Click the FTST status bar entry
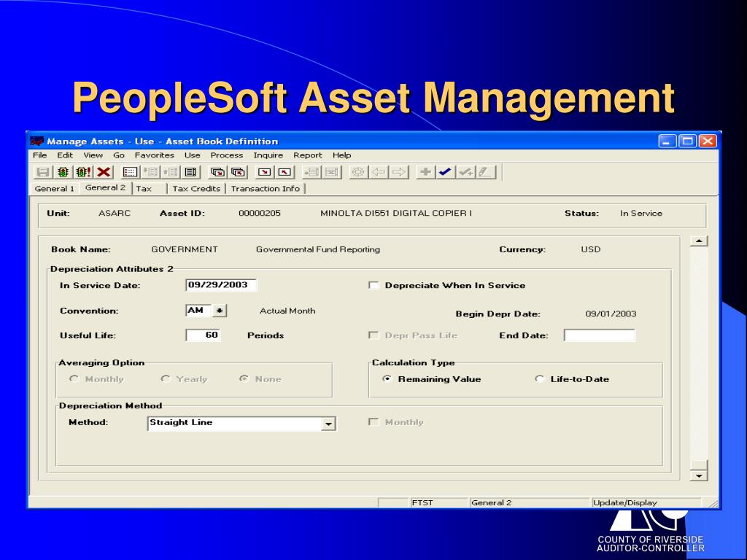747x560 pixels. tap(422, 503)
